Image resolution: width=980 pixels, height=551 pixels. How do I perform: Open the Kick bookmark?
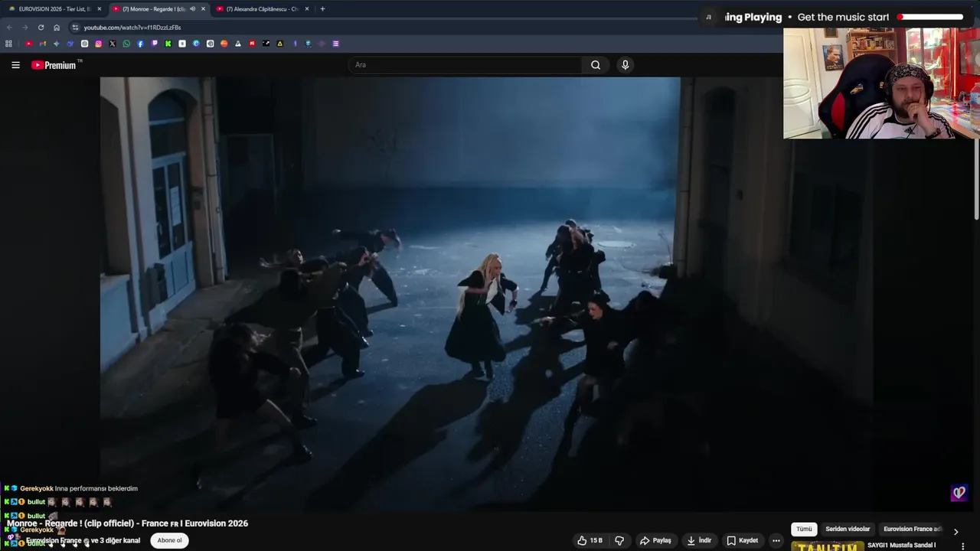click(168, 44)
